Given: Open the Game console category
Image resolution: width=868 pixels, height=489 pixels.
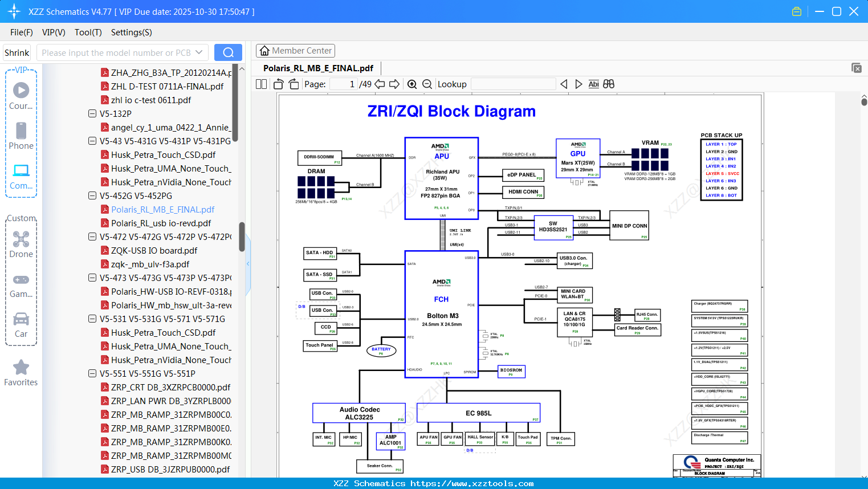Looking at the screenshot, I should (x=21, y=285).
